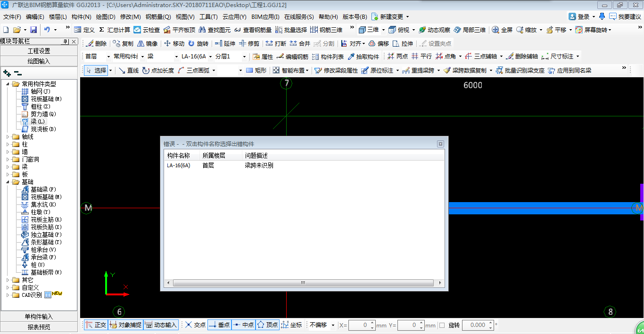Select the 打断 break tool
The width and height of the screenshot is (644, 334).
pyautogui.click(x=276, y=43)
